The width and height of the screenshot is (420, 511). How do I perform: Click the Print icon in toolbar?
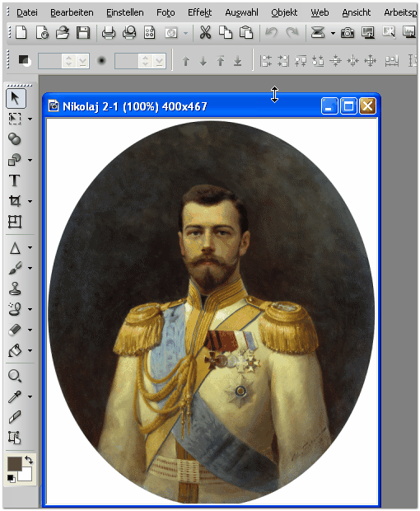click(x=109, y=33)
